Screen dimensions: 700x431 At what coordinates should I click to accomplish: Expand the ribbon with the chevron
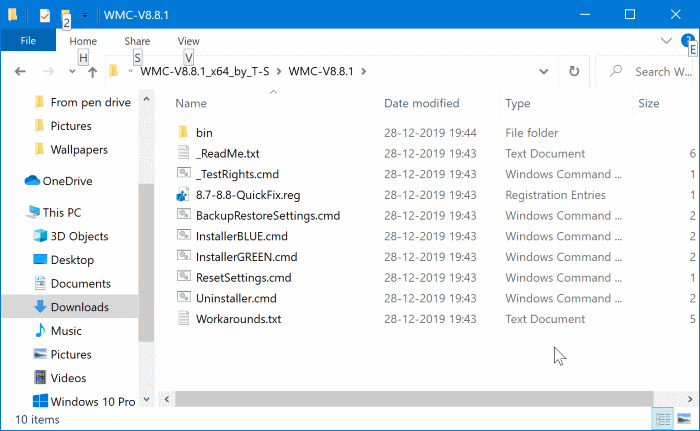[x=666, y=41]
